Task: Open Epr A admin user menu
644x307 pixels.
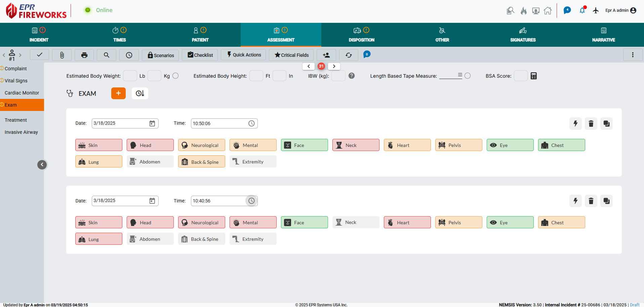Action: [621, 10]
